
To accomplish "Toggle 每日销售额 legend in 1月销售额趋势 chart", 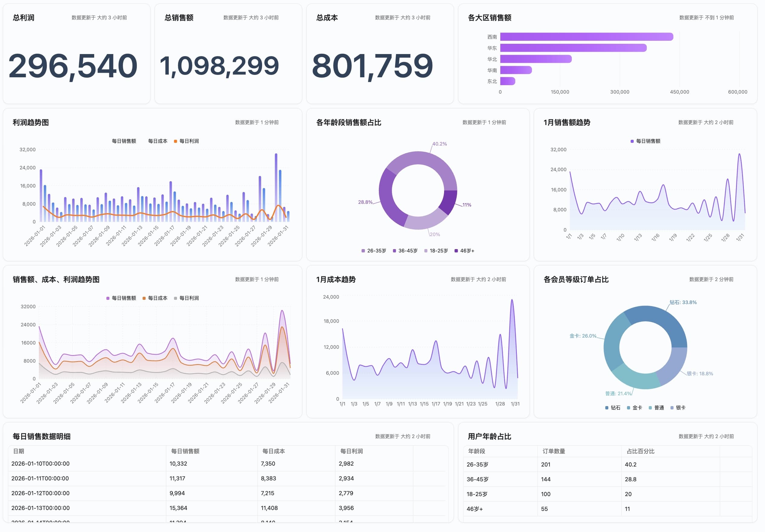I will (645, 141).
